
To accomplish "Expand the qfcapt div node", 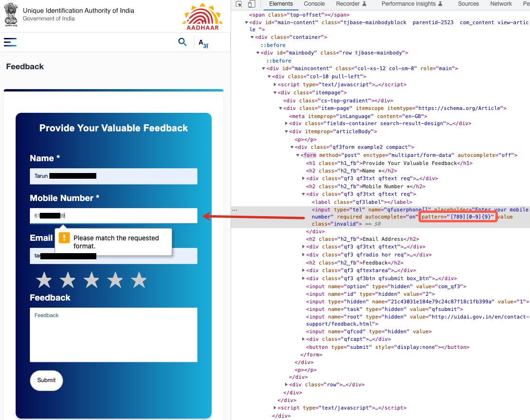I will coord(303,339).
